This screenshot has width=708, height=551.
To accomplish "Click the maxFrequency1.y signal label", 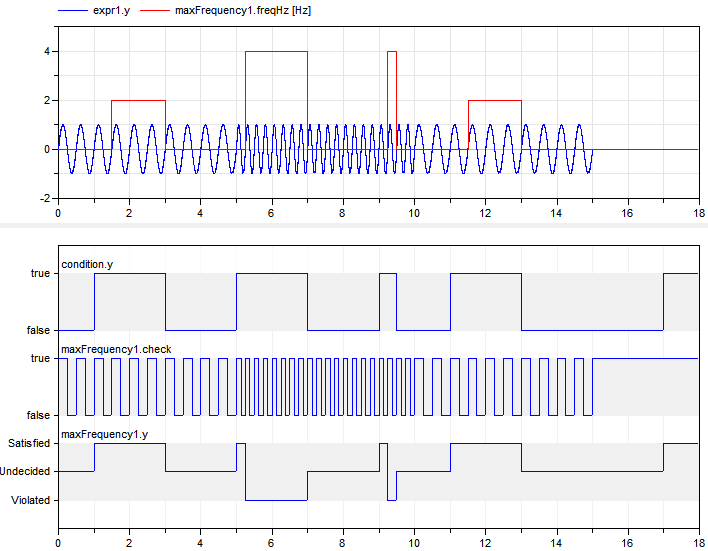I will (103, 434).
